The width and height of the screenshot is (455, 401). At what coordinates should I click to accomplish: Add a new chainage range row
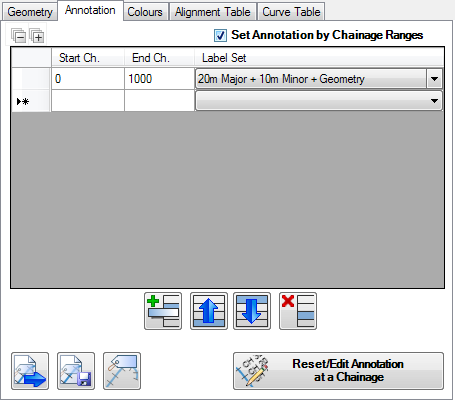click(x=163, y=311)
